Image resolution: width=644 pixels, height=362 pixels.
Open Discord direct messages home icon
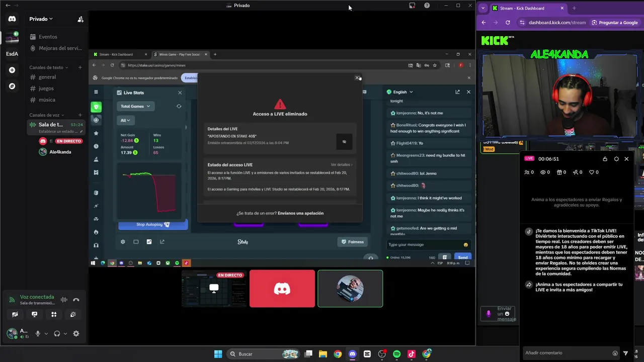12,19
